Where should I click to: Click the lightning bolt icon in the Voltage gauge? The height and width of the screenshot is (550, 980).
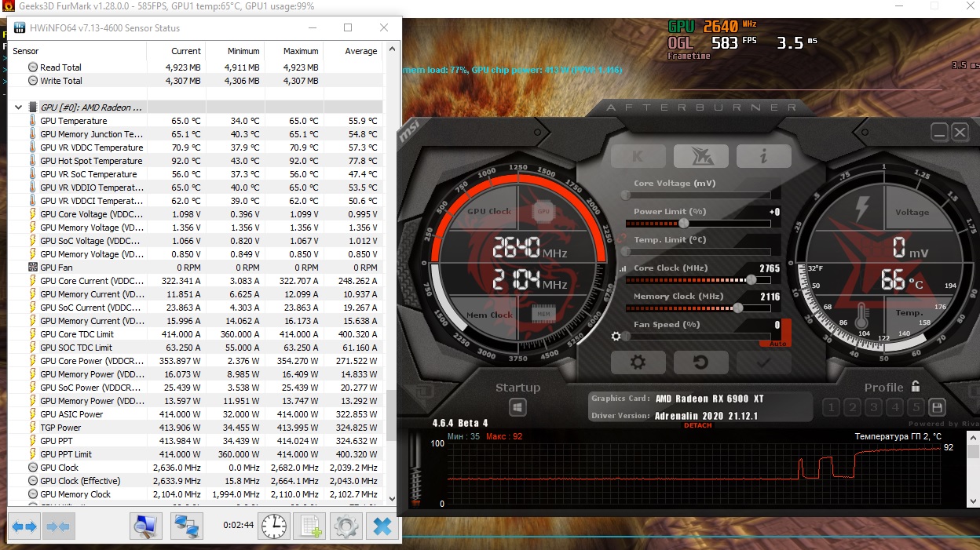pyautogui.click(x=861, y=210)
